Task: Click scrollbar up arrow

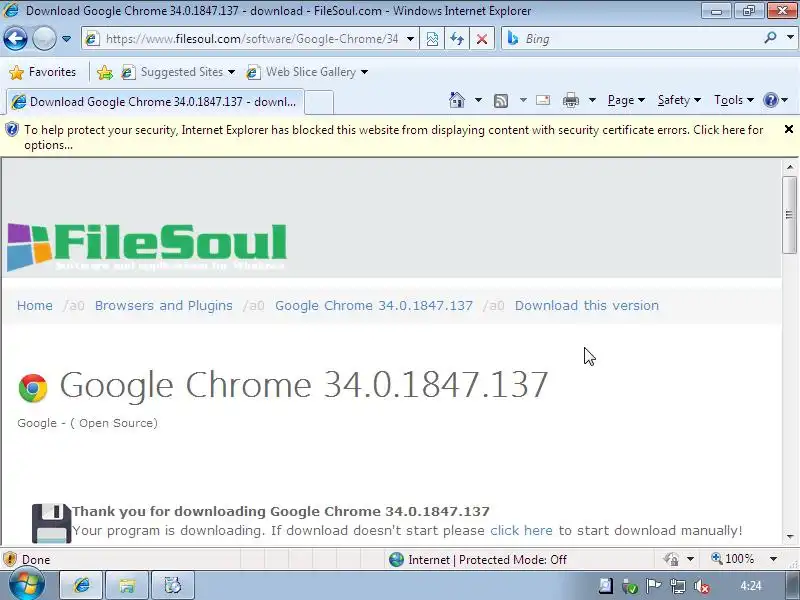Action: (x=790, y=167)
